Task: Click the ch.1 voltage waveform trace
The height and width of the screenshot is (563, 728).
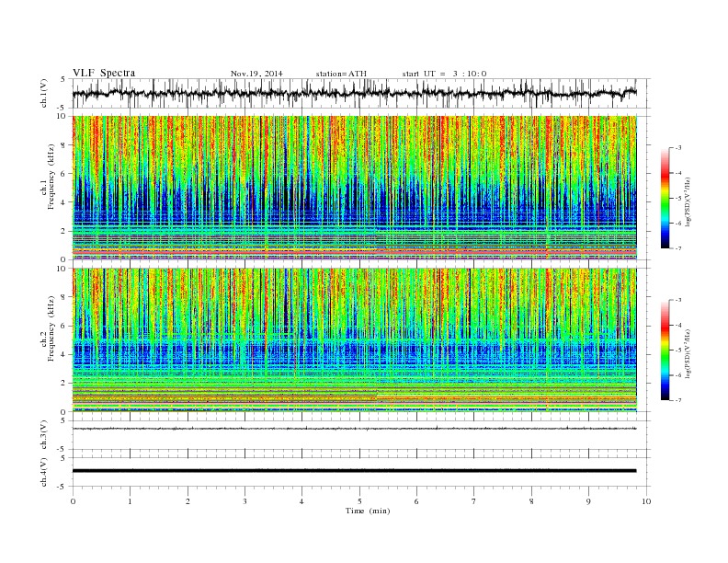Action: pyautogui.click(x=354, y=93)
